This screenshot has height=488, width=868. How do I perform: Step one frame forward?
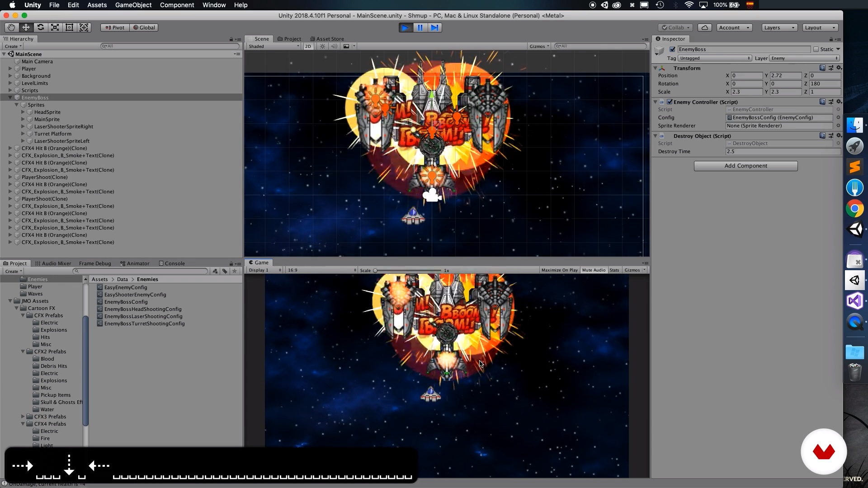[x=434, y=28]
